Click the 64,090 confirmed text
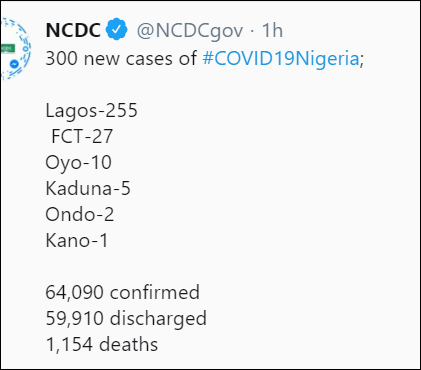Image resolution: width=421 pixels, height=370 pixels. pos(122,292)
